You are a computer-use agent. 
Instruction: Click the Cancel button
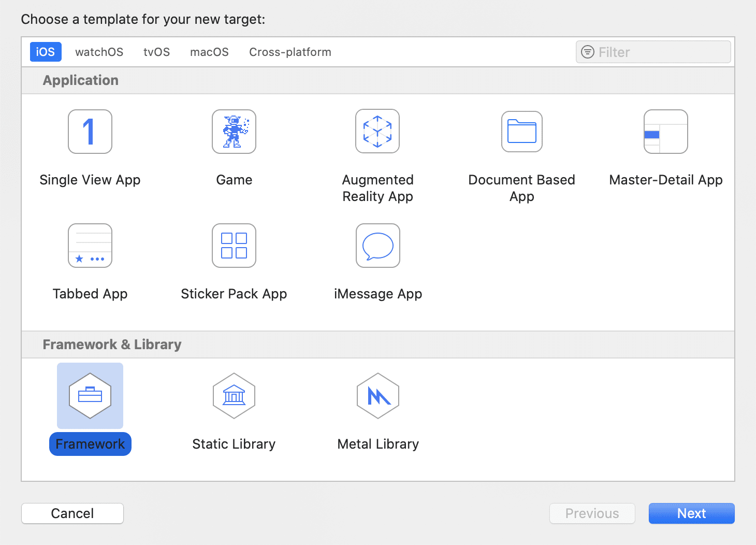tap(72, 513)
